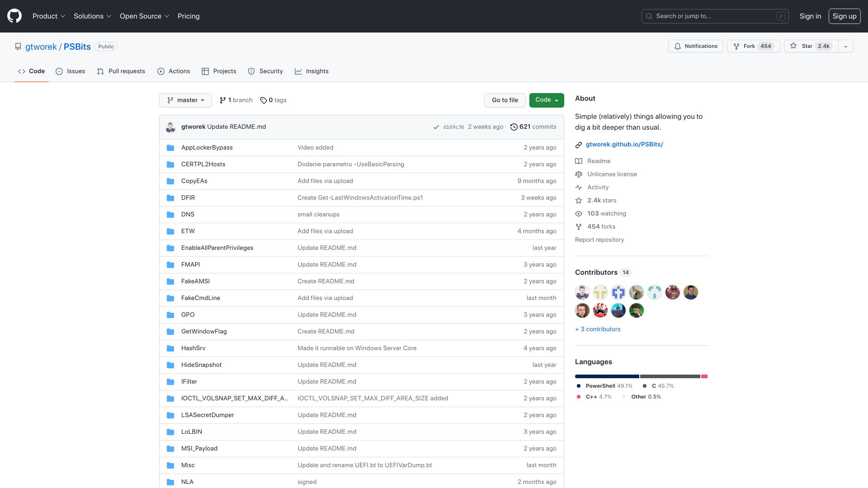Open commit 'Made it runnable on Windows Server Core'

pyautogui.click(x=357, y=348)
